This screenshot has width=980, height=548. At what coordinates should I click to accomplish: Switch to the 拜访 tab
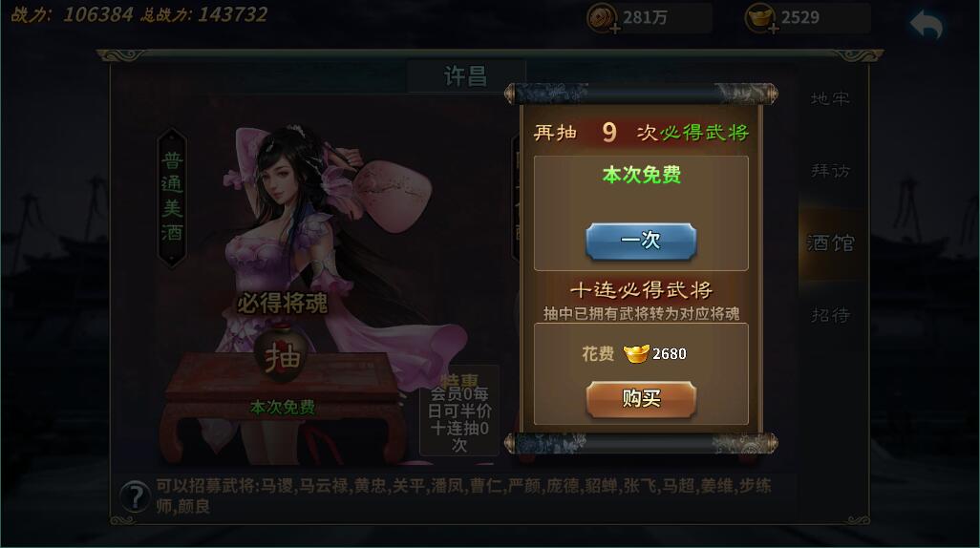[x=830, y=171]
